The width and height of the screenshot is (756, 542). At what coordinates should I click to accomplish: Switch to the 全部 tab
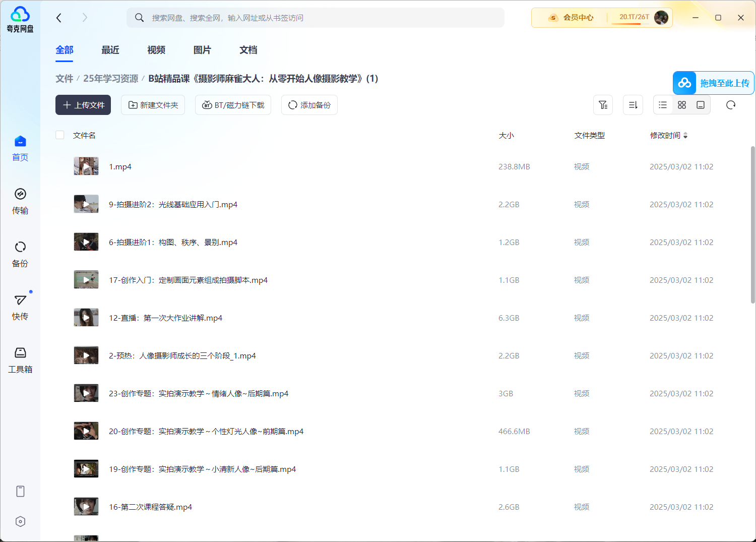click(65, 50)
